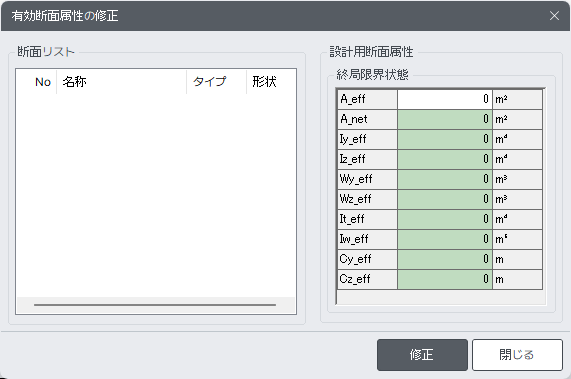Sort section list by No column
The image size is (571, 379).
[37, 82]
